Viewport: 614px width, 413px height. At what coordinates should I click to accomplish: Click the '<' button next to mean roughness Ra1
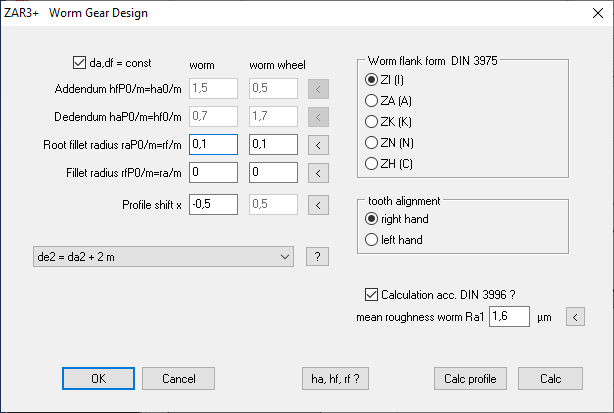575,318
